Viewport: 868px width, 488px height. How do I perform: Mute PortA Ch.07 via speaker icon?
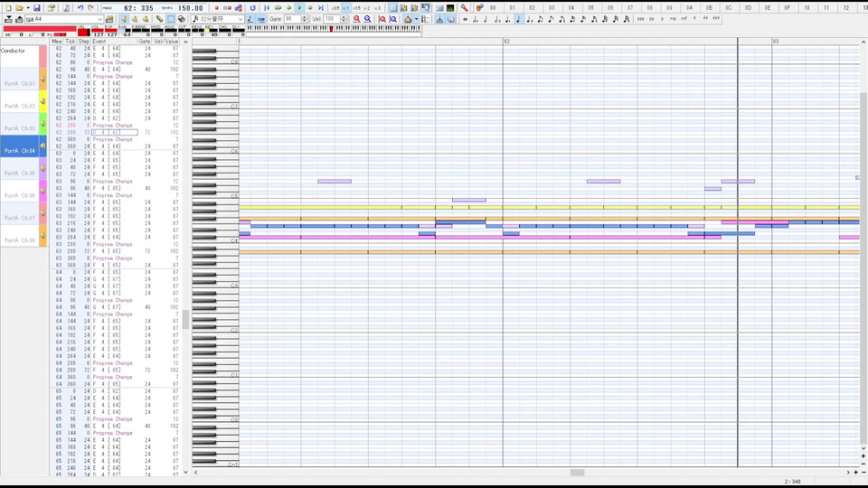pos(42,213)
